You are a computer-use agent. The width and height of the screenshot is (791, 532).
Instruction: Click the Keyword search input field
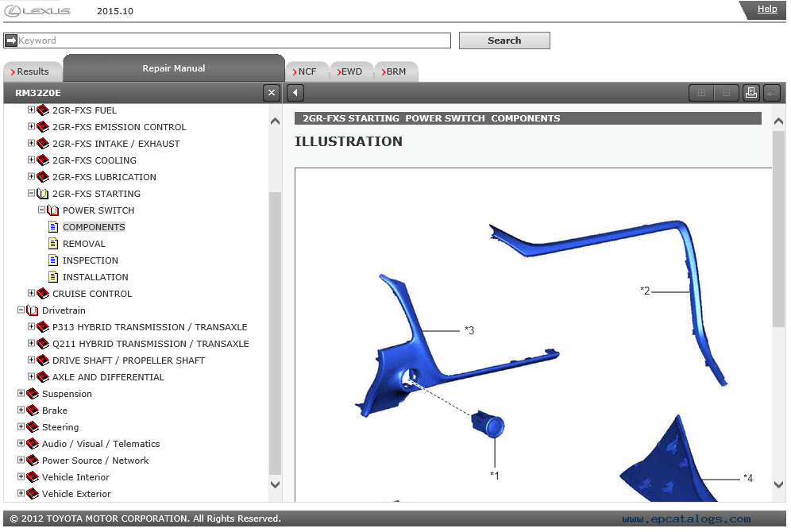point(234,40)
